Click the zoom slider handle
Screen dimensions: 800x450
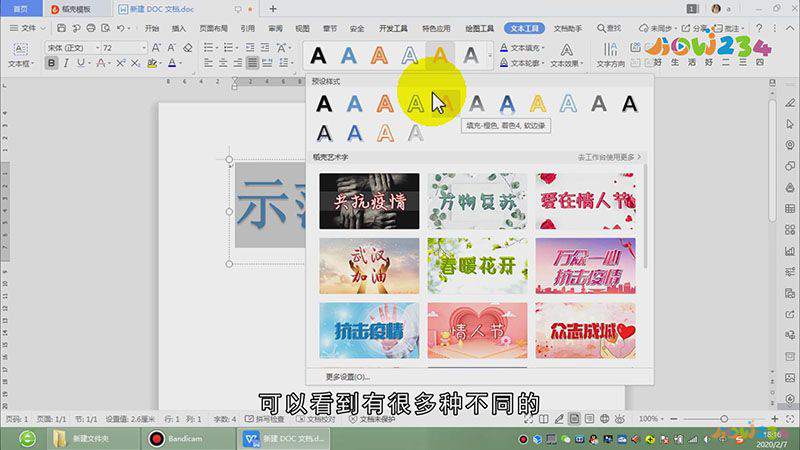pos(724,419)
